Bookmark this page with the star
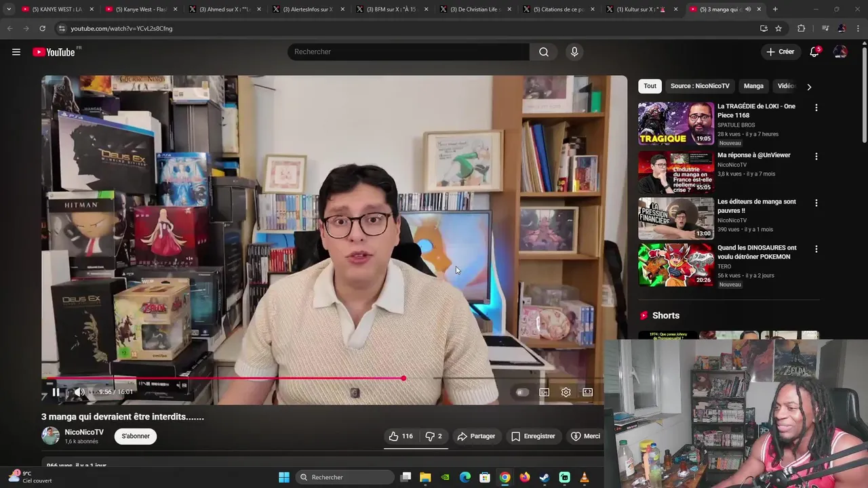This screenshot has width=868, height=488. [778, 28]
